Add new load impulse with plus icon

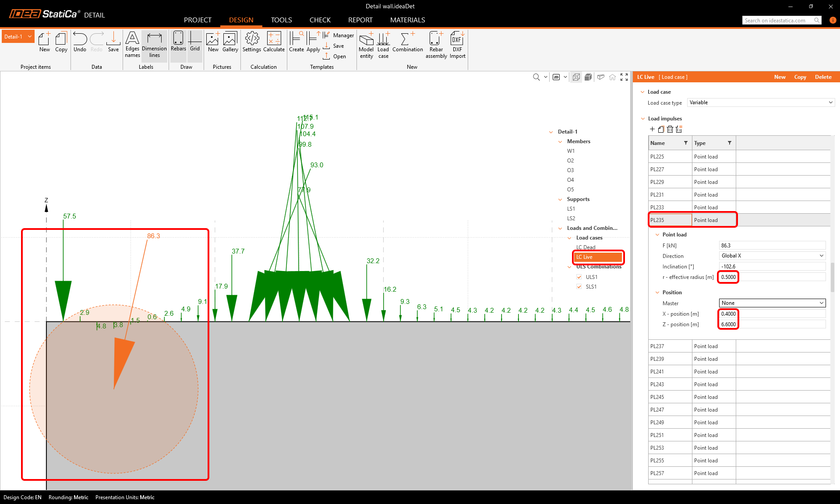(652, 129)
